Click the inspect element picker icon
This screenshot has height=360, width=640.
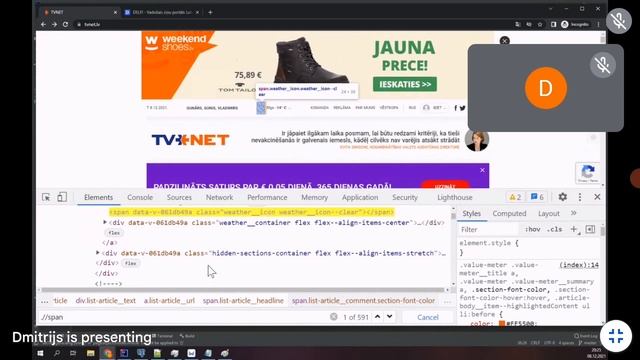(46, 197)
